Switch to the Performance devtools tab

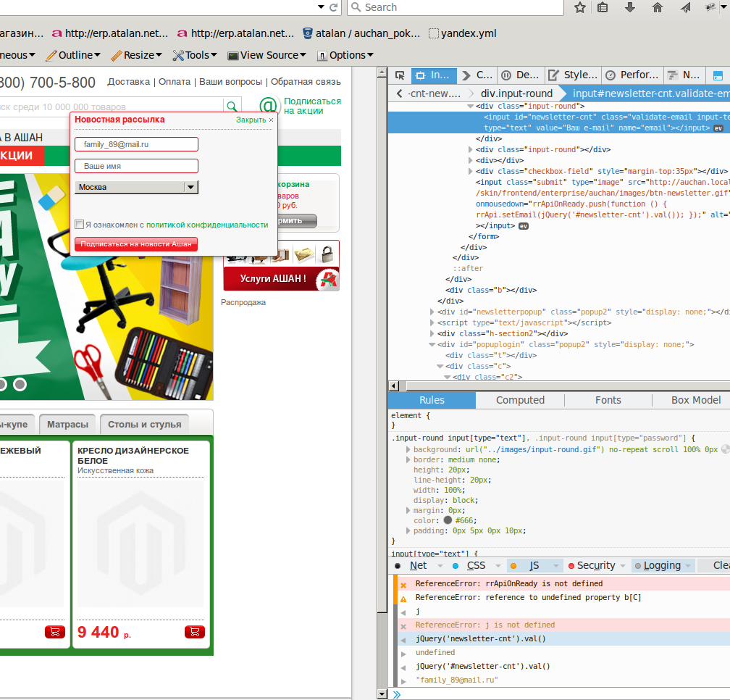(x=632, y=75)
